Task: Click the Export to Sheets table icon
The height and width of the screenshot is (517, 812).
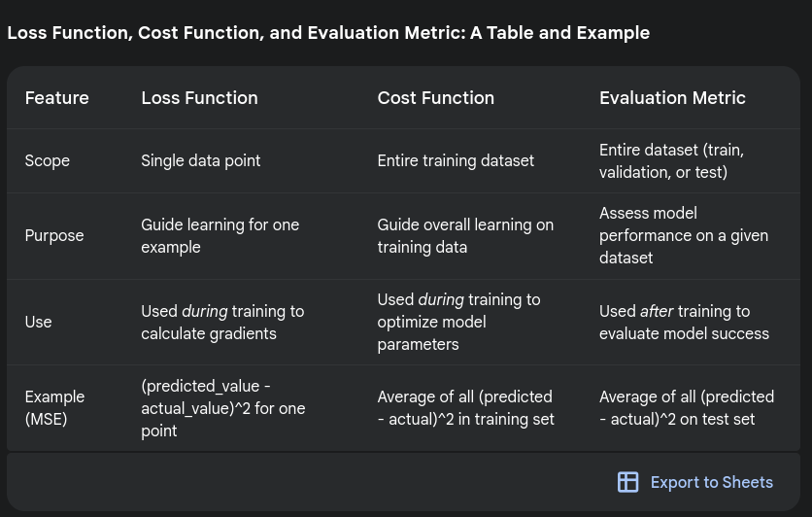Action: pos(628,482)
